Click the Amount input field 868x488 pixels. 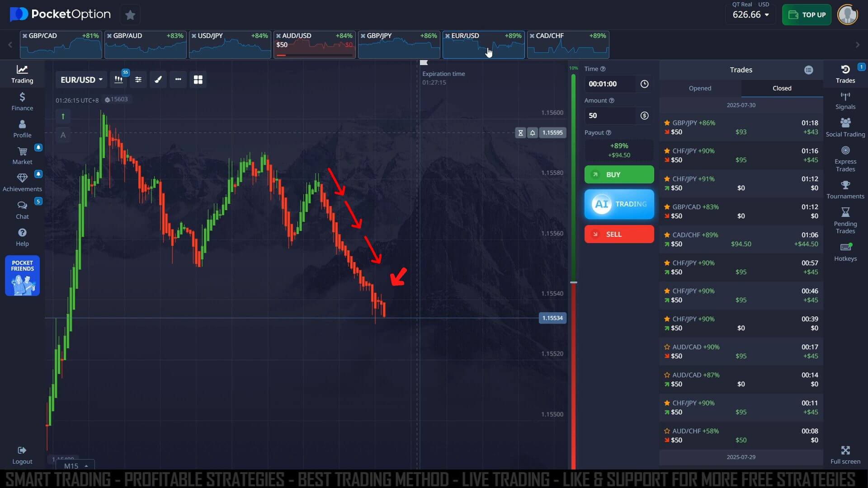coord(610,116)
